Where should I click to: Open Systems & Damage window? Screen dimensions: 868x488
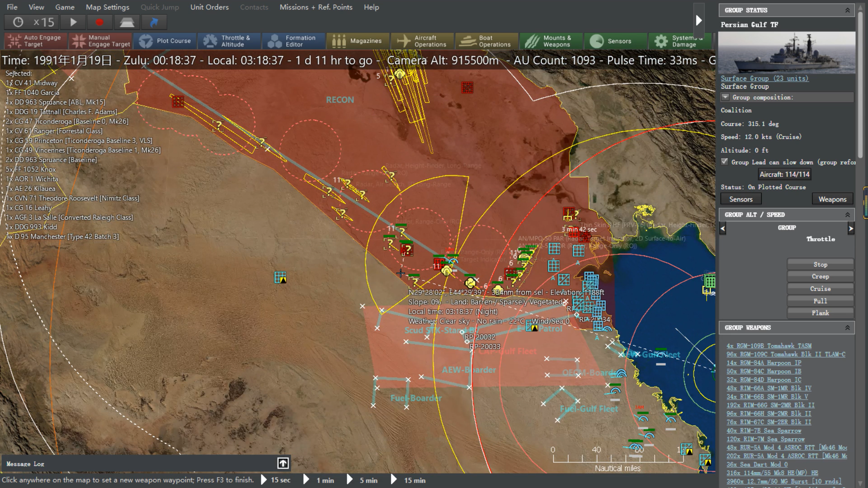[679, 41]
